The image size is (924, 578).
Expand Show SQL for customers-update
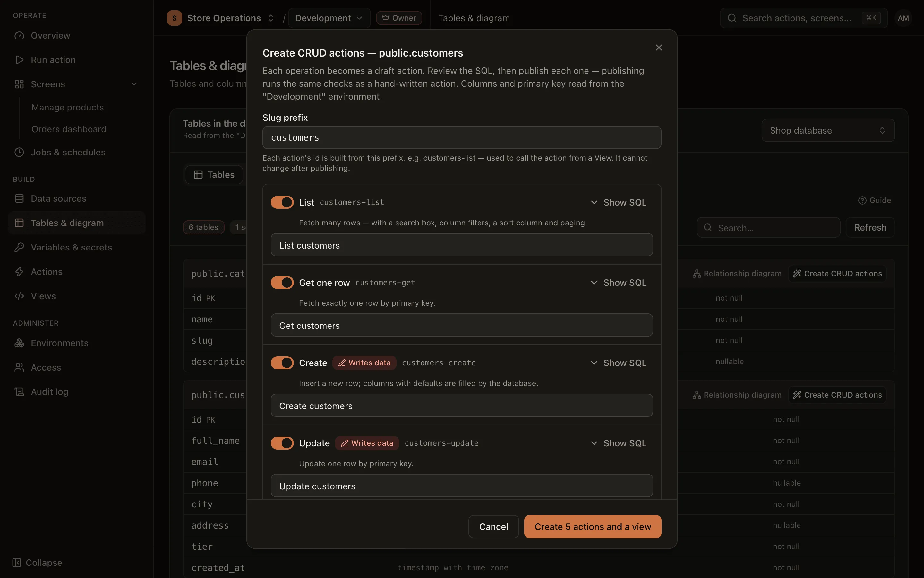click(619, 443)
